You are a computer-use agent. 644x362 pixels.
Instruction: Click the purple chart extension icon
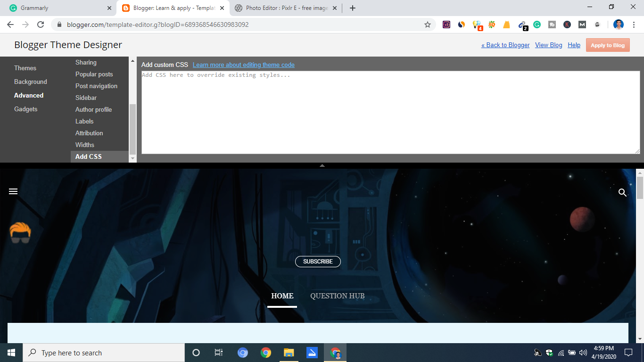coord(446,25)
